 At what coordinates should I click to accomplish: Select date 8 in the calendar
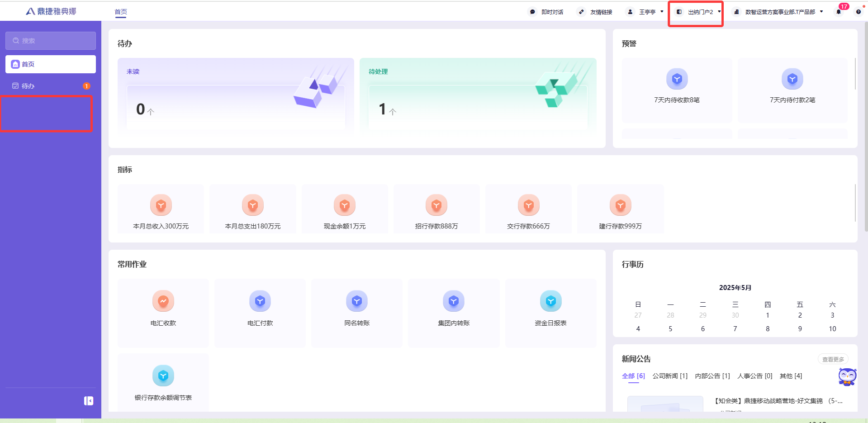[768, 329]
